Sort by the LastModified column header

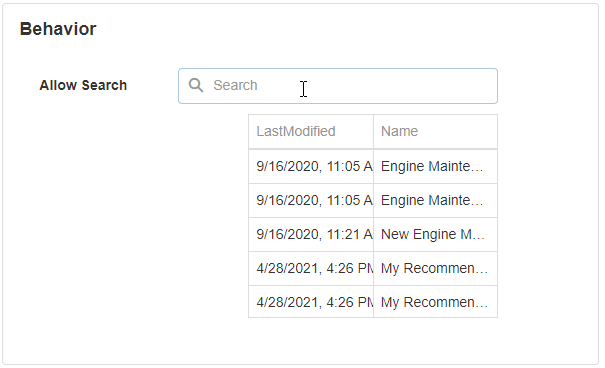click(311, 132)
